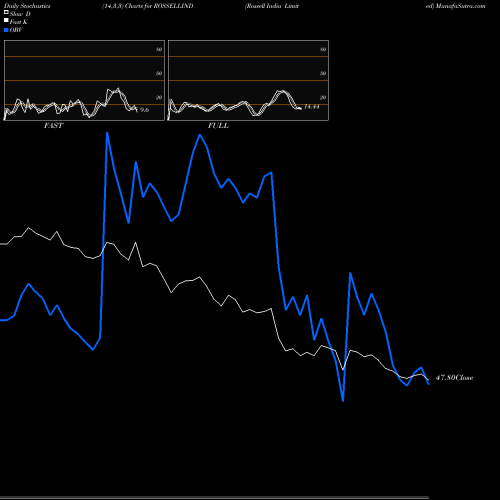The height and width of the screenshot is (500, 500).
Task: Click the FAST stochastic chart panel
Action: click(x=84, y=80)
